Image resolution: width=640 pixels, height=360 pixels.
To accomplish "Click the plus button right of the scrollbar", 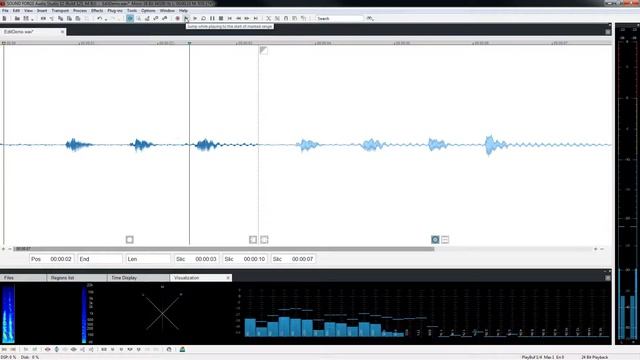I will pyautogui.click(x=596, y=249).
